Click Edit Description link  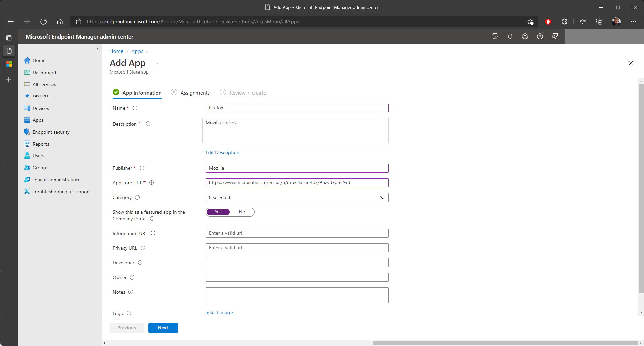(x=222, y=152)
